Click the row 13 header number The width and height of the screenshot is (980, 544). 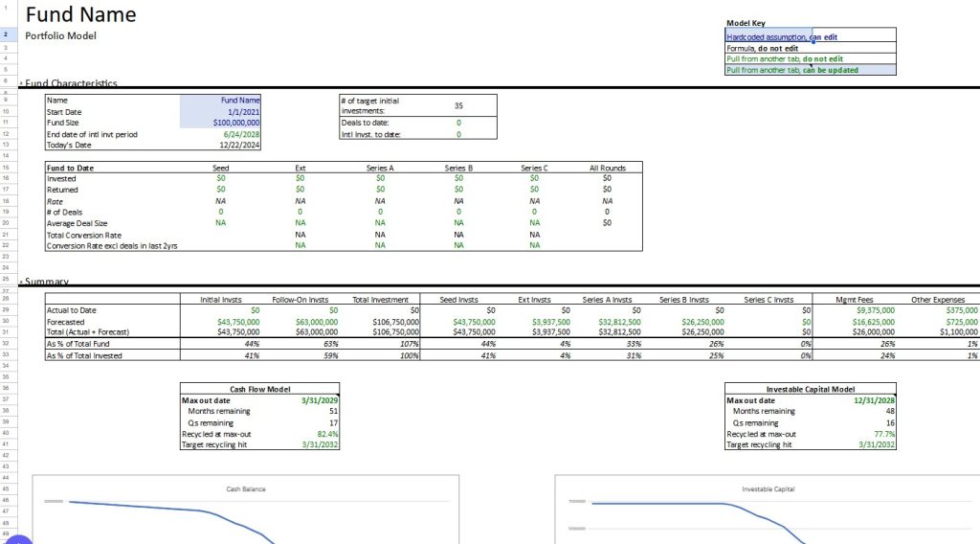pyautogui.click(x=7, y=145)
